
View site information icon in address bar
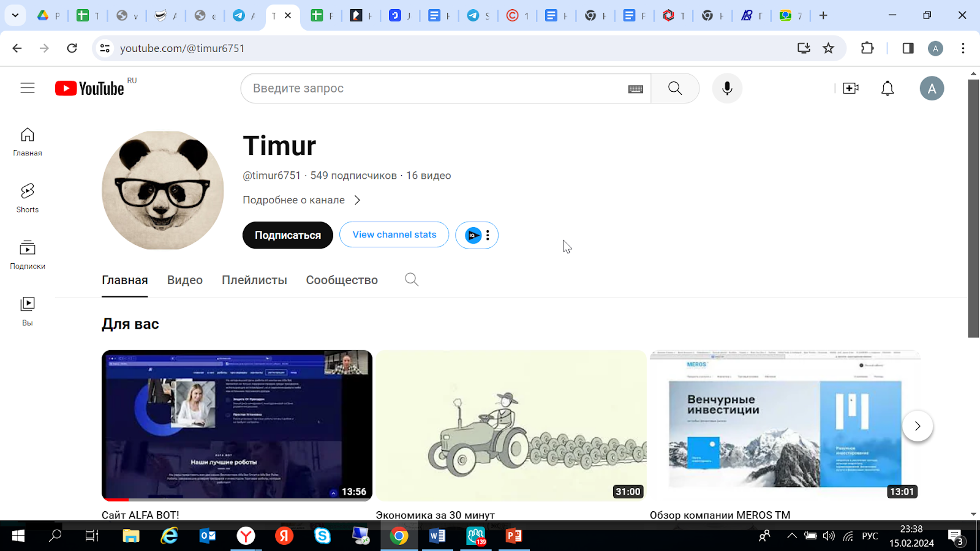click(105, 48)
